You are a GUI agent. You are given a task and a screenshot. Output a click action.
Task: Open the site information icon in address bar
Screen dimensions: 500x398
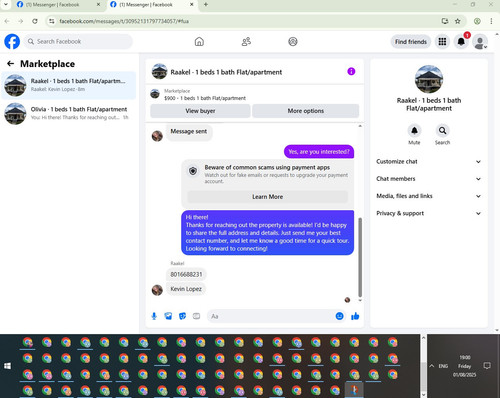coord(51,21)
